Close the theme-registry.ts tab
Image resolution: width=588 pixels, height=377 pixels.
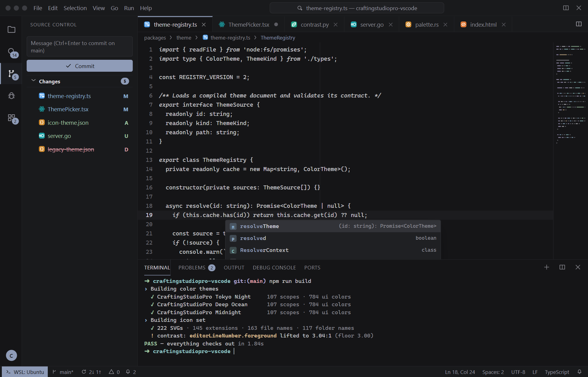(204, 25)
